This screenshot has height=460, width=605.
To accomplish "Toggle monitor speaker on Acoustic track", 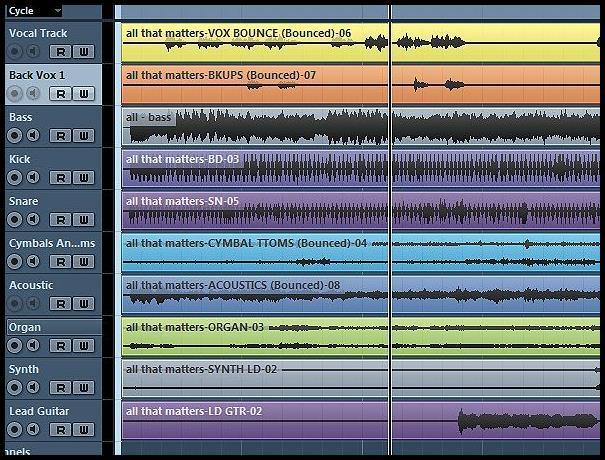I will (34, 304).
